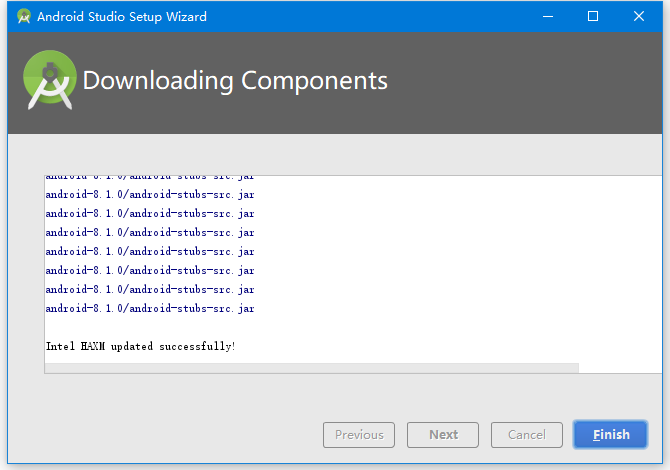Screen dimensions: 670x470
Task: Click the disabled Cancel button
Action: click(x=526, y=435)
